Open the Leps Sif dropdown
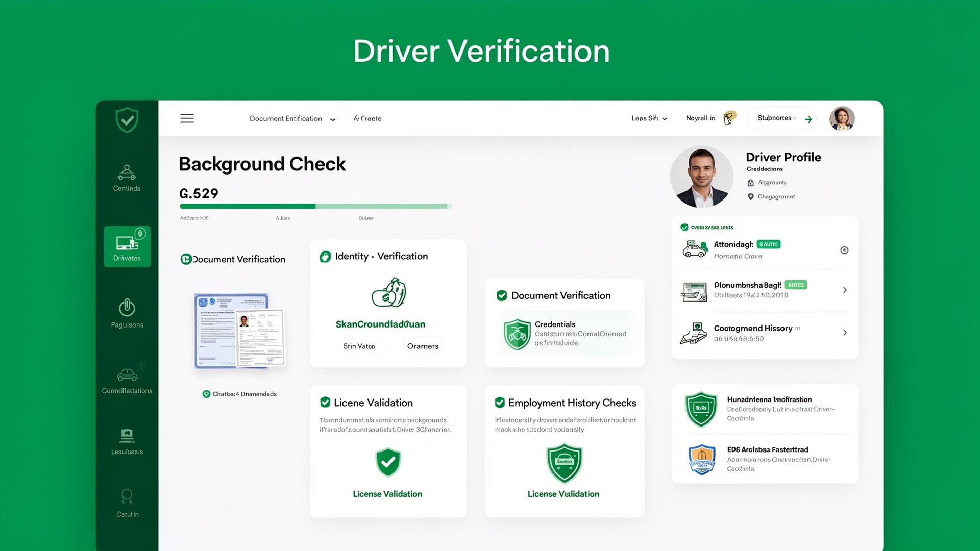The image size is (980, 551). 649,118
